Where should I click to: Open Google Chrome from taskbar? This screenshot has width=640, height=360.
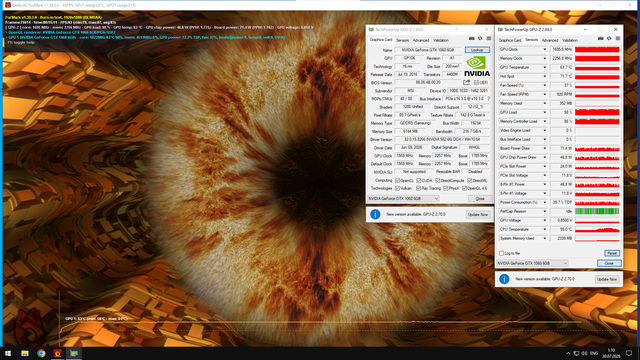coord(41,353)
